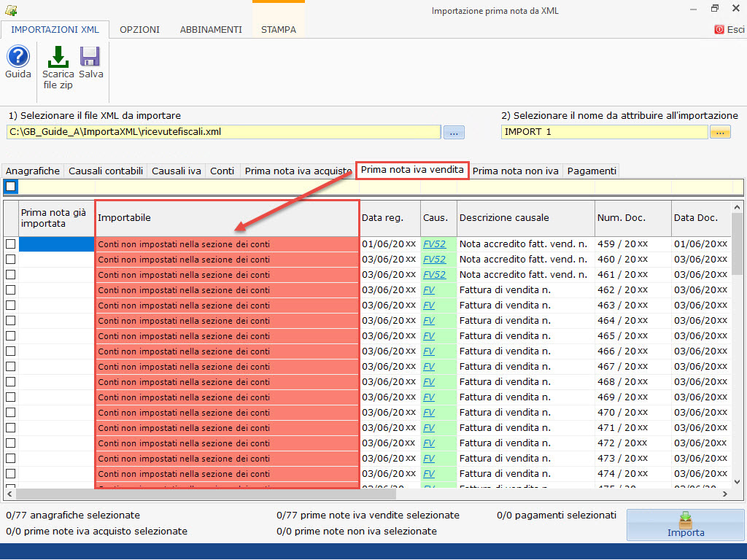Check the row for document 470
The width and height of the screenshot is (747, 560).
[x=10, y=413]
